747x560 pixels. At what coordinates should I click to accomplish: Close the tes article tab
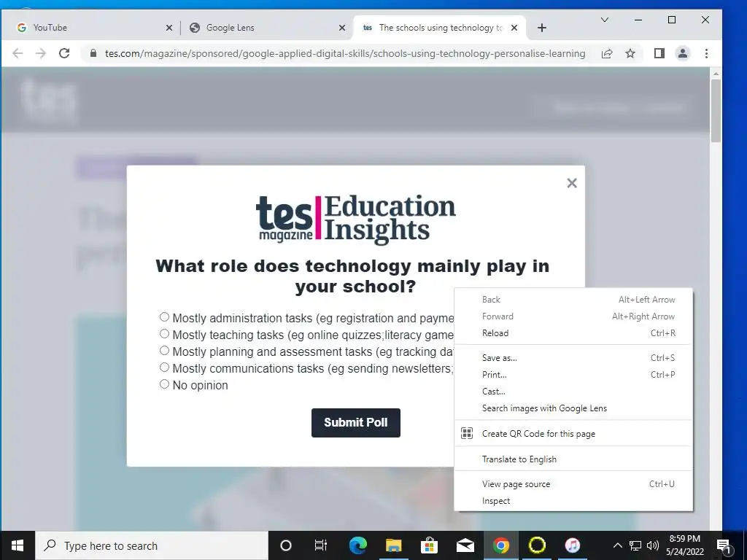click(514, 28)
